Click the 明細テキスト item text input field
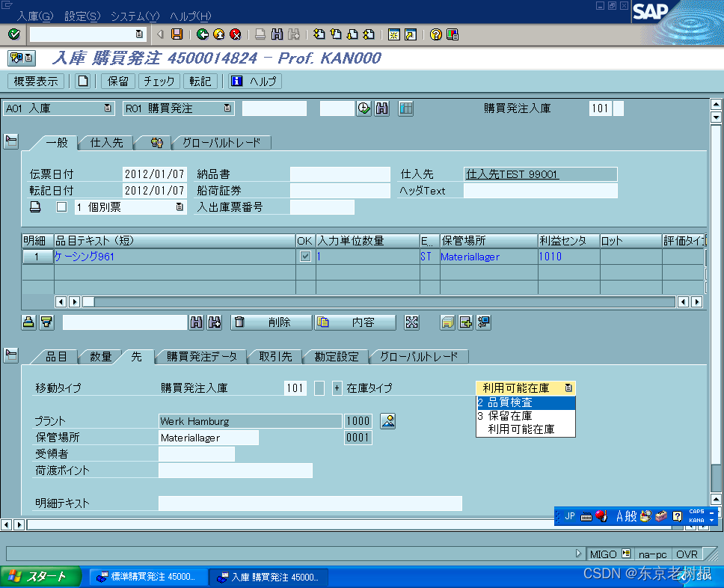Screen dimensions: 724x588 310,503
